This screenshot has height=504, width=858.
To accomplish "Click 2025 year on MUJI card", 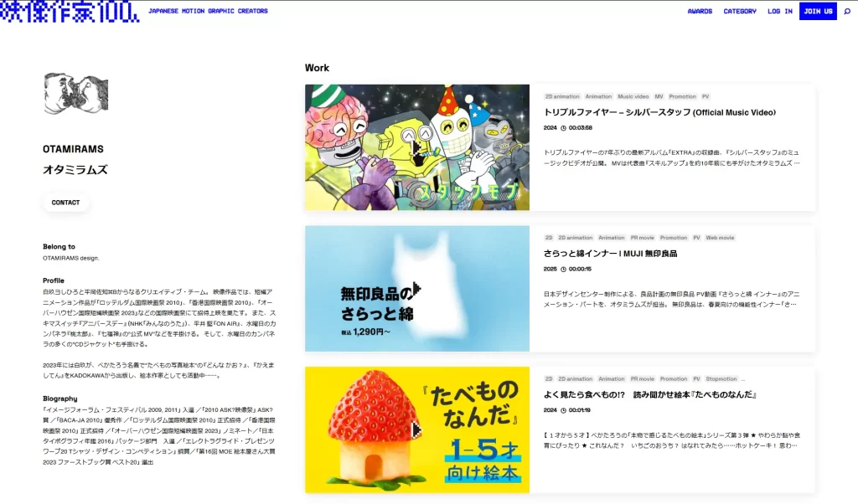I will coord(550,269).
